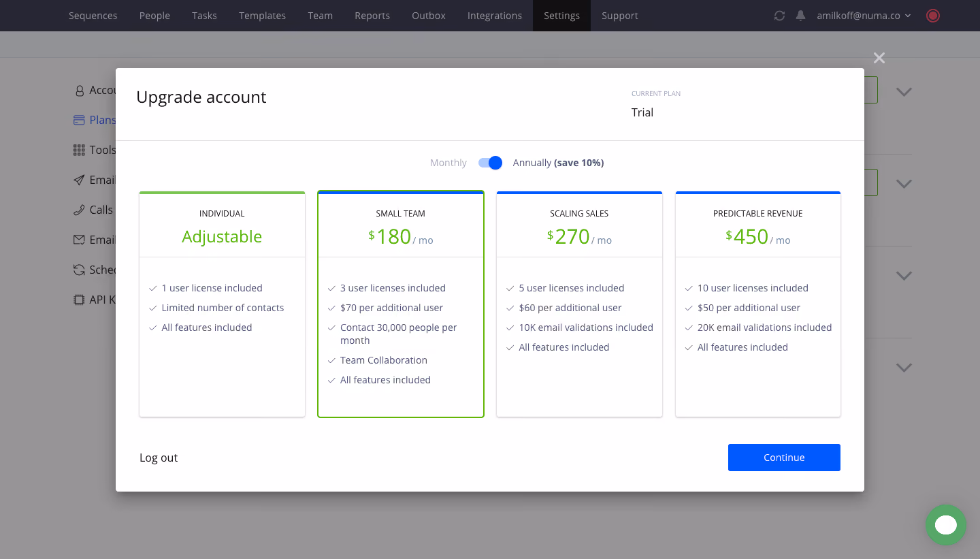The width and height of the screenshot is (980, 559).
Task: Click the Continue button
Action: click(x=784, y=458)
